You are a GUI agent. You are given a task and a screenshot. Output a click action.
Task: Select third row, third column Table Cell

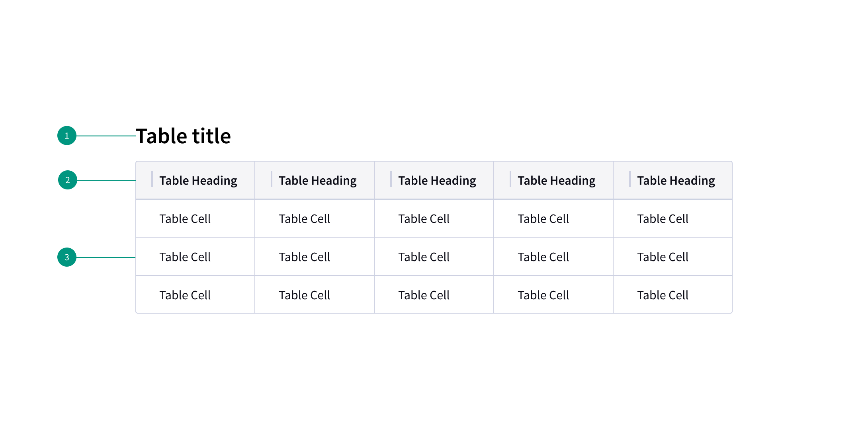[424, 295]
